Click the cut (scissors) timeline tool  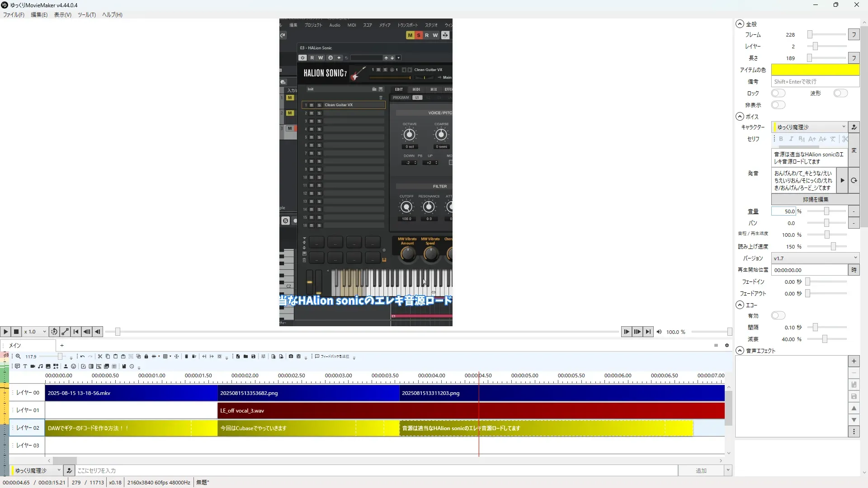coord(100,357)
